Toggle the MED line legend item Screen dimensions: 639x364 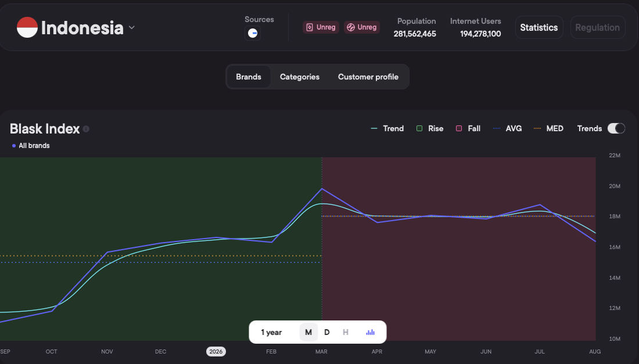548,128
